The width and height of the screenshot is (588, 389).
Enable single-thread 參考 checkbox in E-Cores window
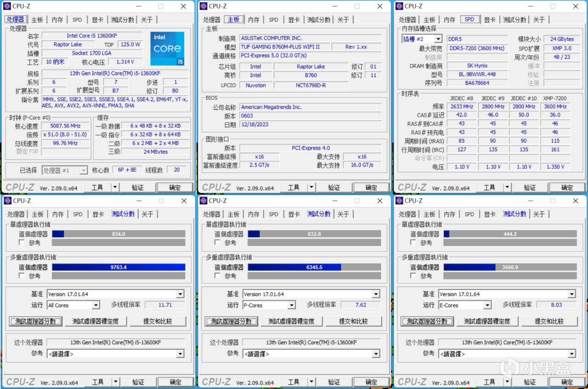[x=413, y=242]
